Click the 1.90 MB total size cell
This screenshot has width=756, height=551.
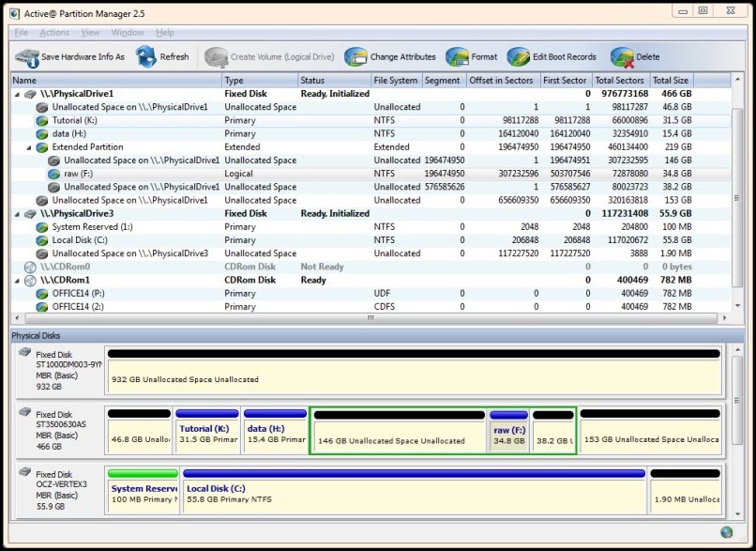click(675, 253)
